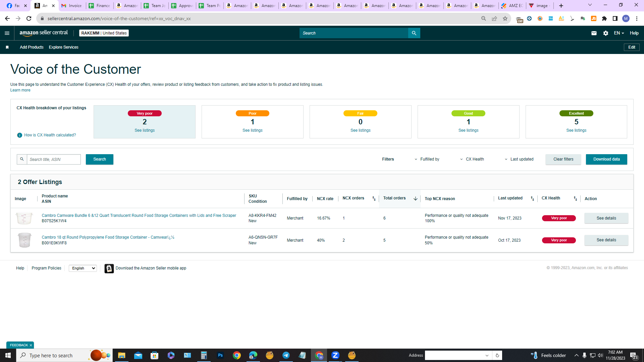Click the Edit button in navigation bar

pyautogui.click(x=632, y=47)
